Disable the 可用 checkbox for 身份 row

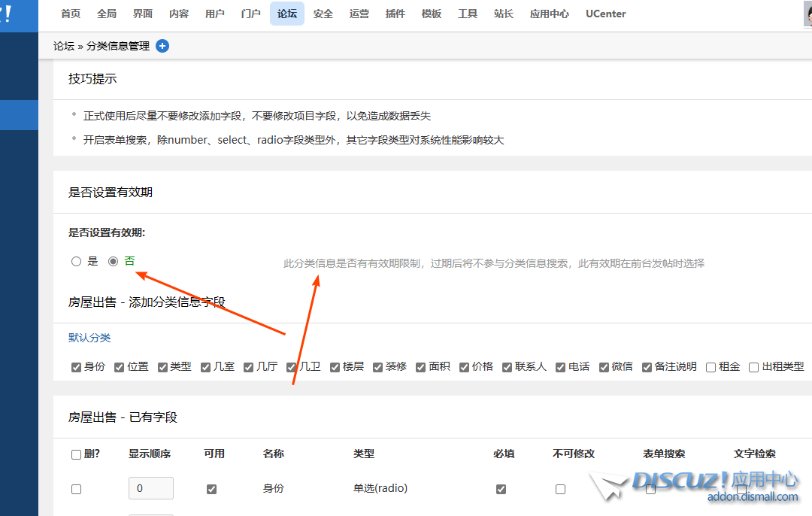211,488
